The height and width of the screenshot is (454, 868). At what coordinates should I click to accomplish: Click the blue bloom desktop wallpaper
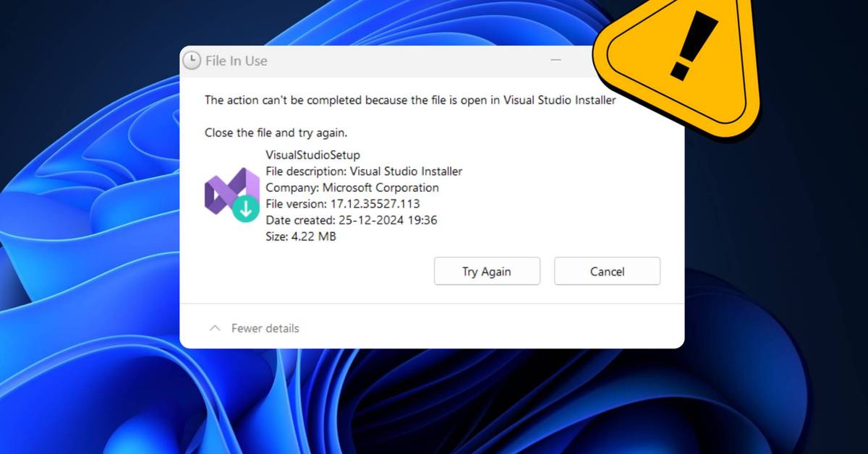point(87,217)
